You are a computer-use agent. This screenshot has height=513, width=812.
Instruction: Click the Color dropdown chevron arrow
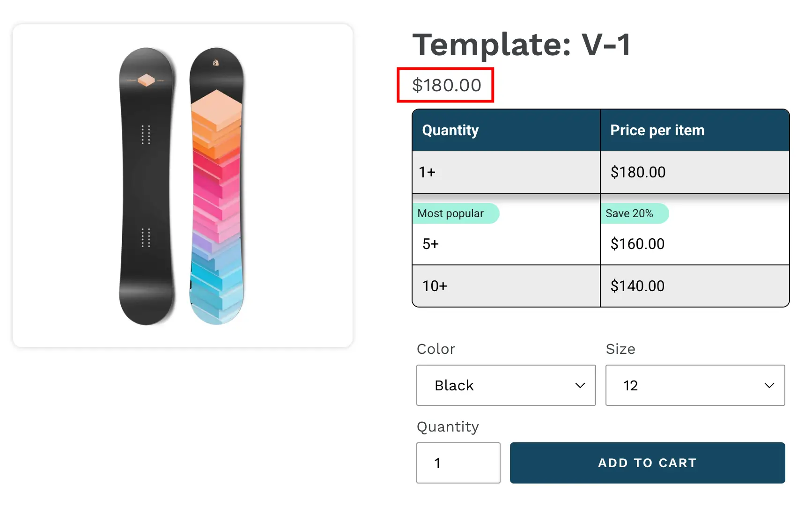[580, 385]
